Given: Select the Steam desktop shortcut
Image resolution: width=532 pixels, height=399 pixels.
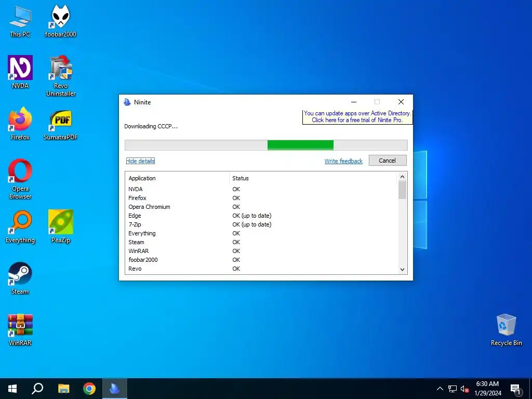Looking at the screenshot, I should click(20, 278).
